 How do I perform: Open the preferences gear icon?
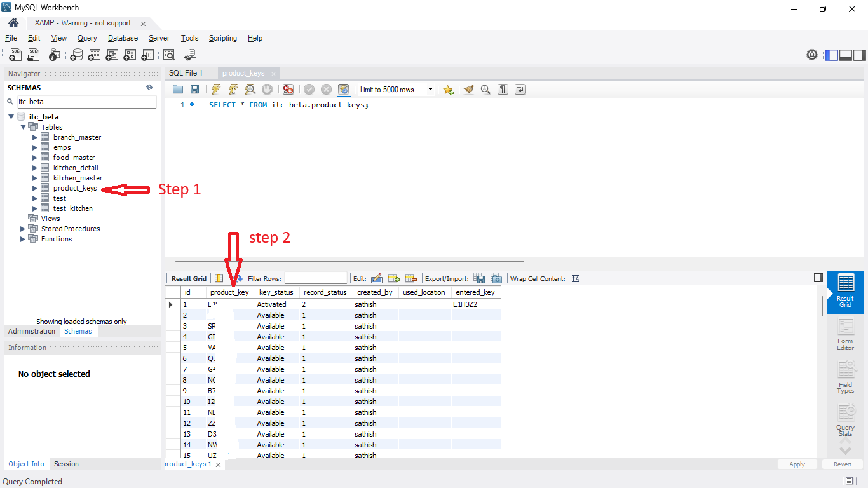(812, 55)
